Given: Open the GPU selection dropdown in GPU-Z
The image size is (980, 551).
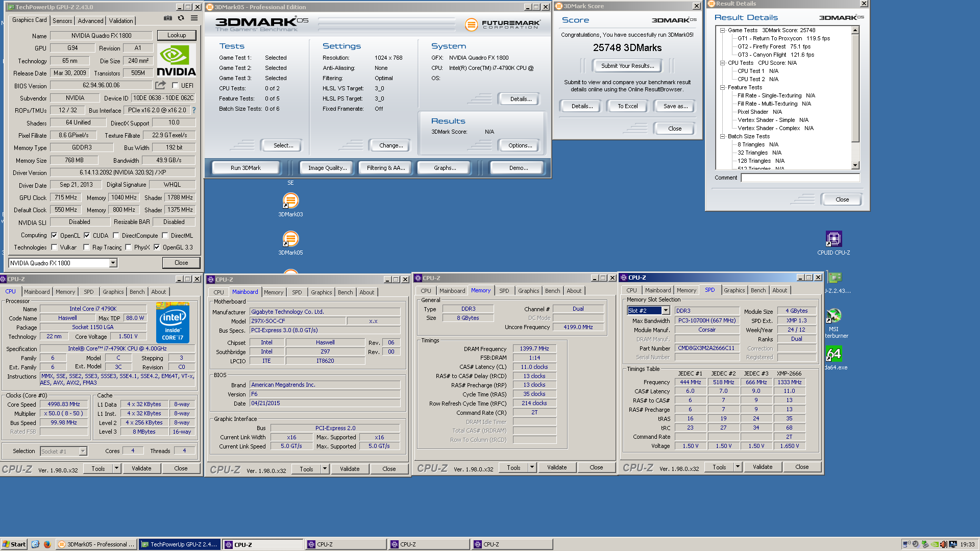Looking at the screenshot, I should click(113, 263).
